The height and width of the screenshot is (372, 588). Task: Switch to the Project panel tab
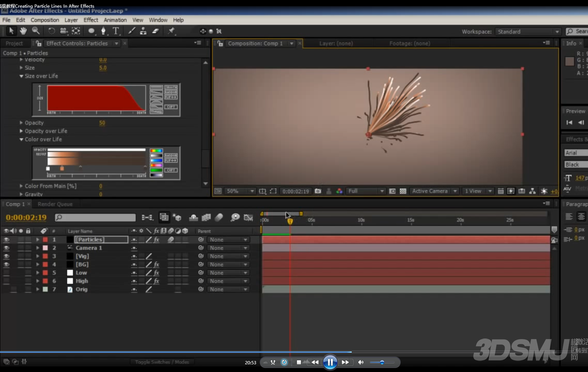click(x=14, y=43)
